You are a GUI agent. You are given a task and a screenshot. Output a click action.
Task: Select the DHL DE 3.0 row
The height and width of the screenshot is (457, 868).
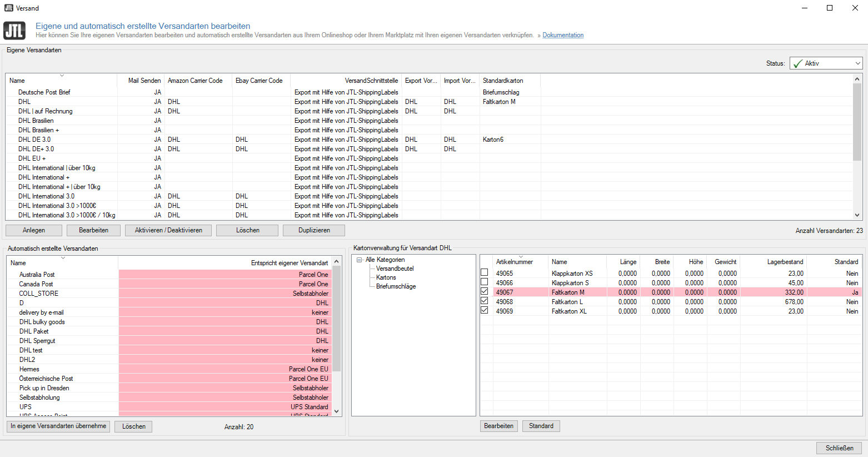tap(34, 140)
